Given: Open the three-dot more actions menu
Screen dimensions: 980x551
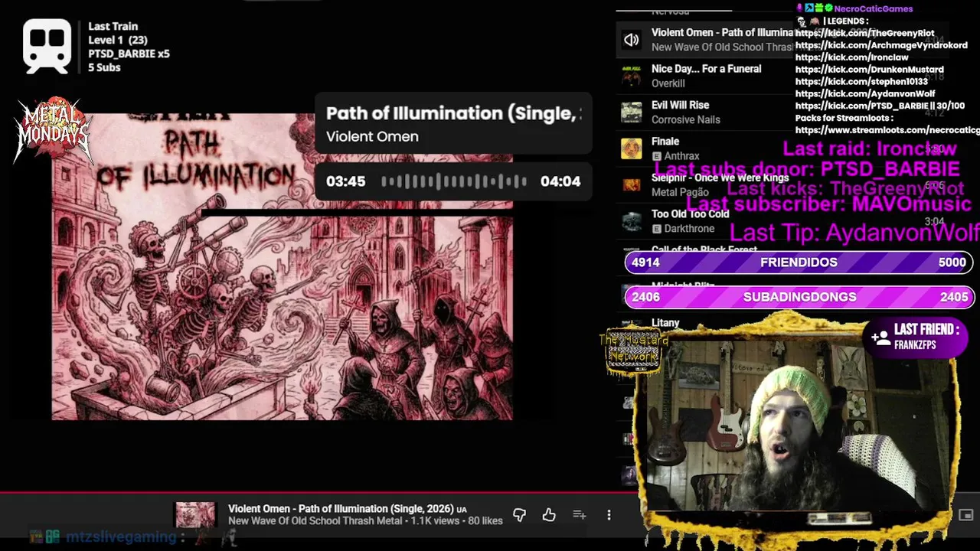Looking at the screenshot, I should point(609,515).
